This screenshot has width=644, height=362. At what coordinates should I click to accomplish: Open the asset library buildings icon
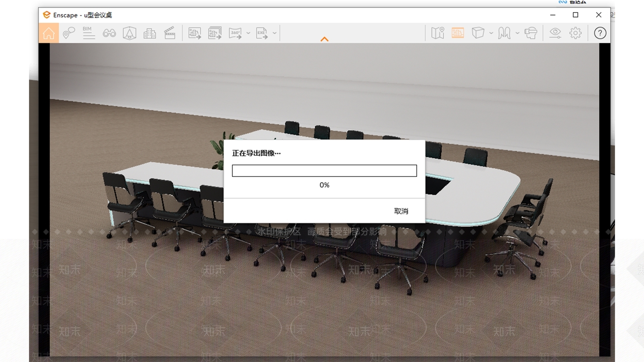(149, 33)
